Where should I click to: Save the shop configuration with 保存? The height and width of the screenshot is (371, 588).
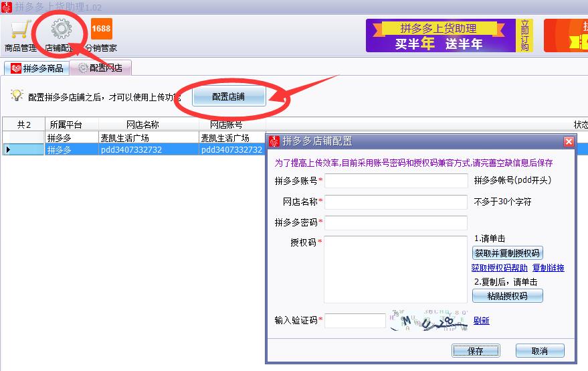(x=476, y=351)
